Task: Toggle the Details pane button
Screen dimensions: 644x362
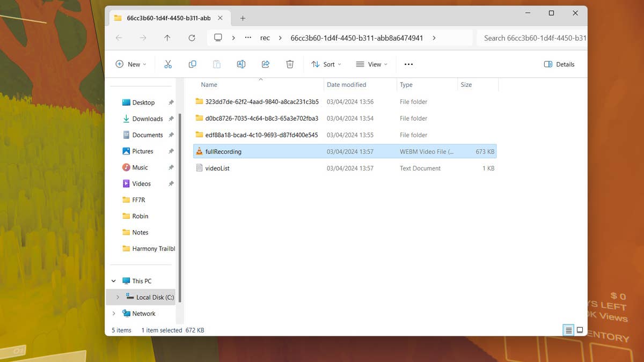Action: (x=559, y=64)
